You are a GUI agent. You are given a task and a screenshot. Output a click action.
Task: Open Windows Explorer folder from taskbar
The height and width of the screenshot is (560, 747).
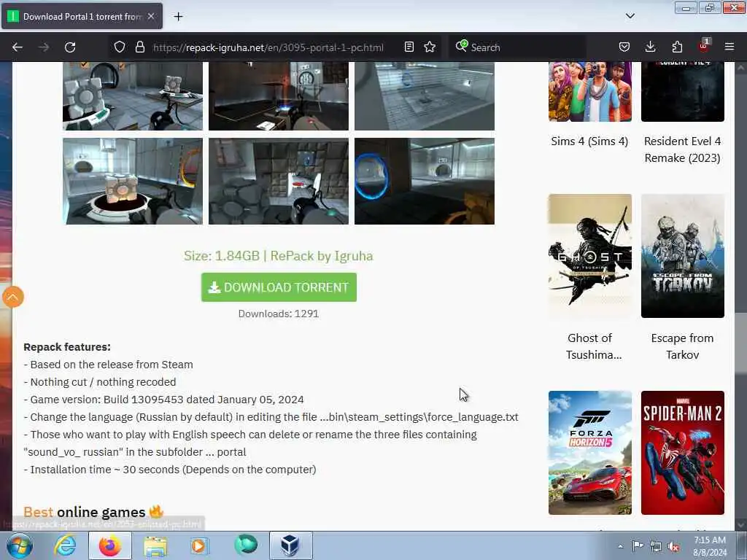155,545
